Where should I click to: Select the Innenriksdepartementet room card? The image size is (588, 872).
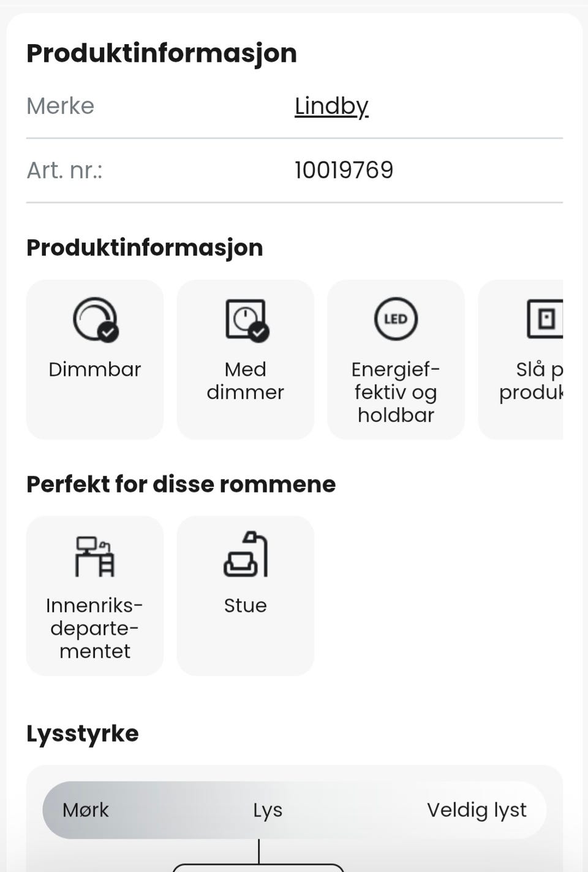(x=95, y=596)
